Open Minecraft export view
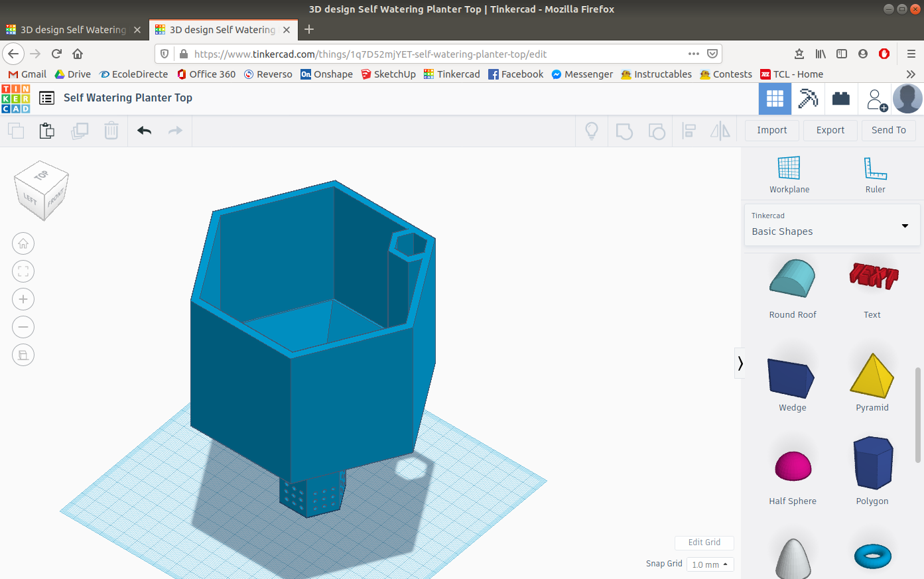 click(808, 98)
